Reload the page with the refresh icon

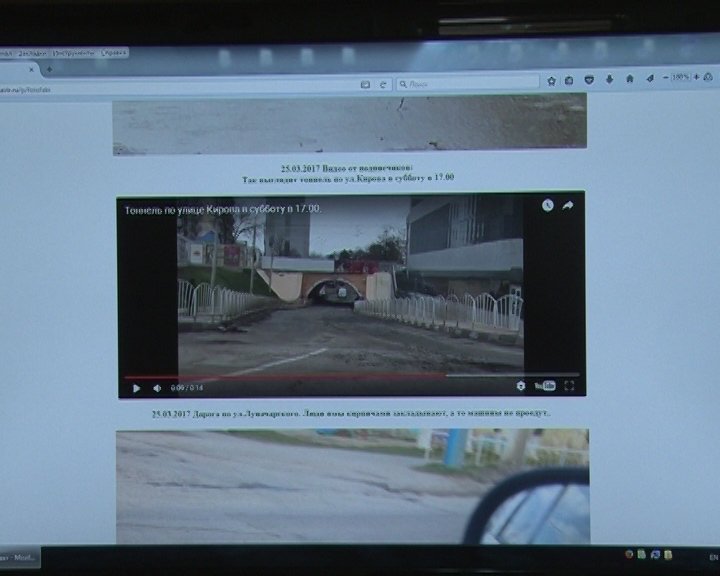tap(382, 85)
